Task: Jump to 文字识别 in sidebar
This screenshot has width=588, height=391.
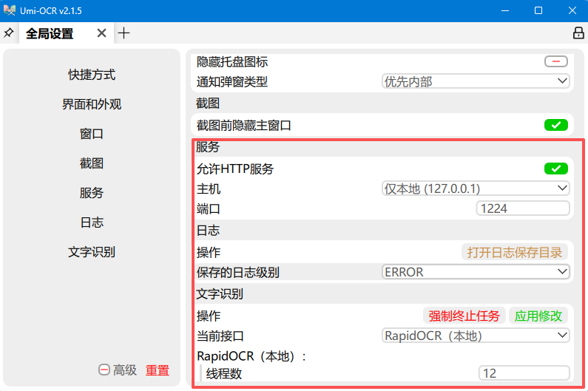Action: coord(92,252)
